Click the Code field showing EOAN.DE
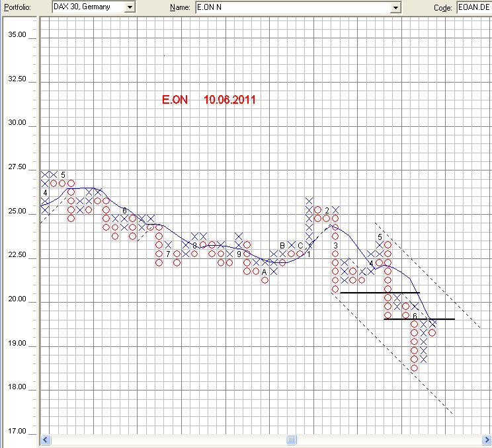Viewport: 492px width, 448px height. pos(474,7)
